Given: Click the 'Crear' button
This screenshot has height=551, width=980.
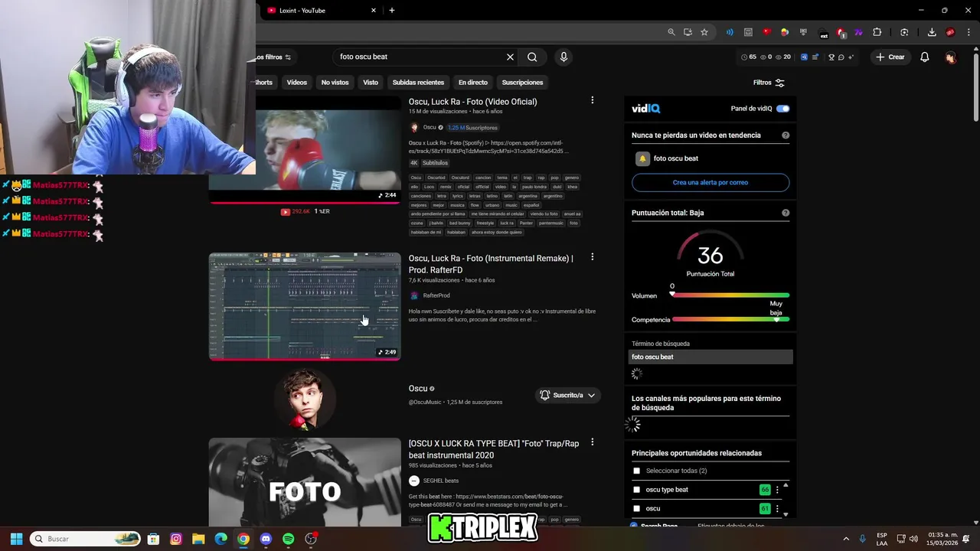Looking at the screenshot, I should [890, 57].
